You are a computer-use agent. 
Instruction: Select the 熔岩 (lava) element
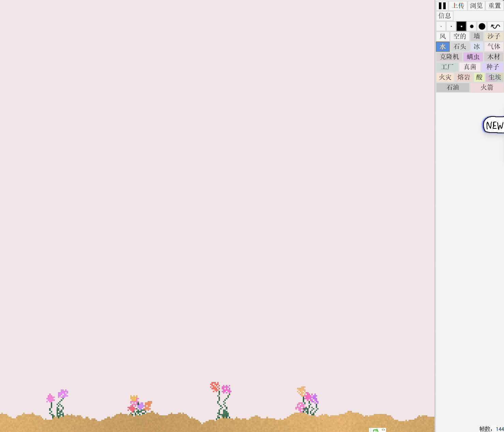463,77
